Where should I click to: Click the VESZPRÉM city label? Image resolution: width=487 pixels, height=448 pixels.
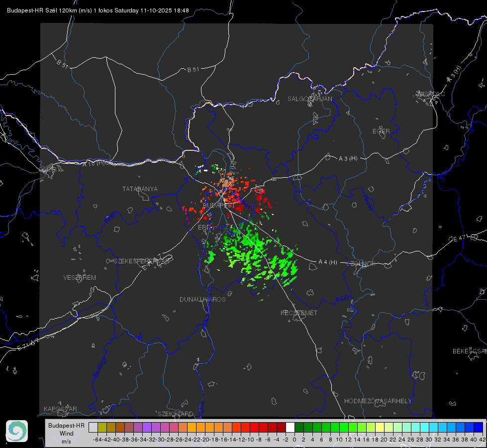pos(80,278)
